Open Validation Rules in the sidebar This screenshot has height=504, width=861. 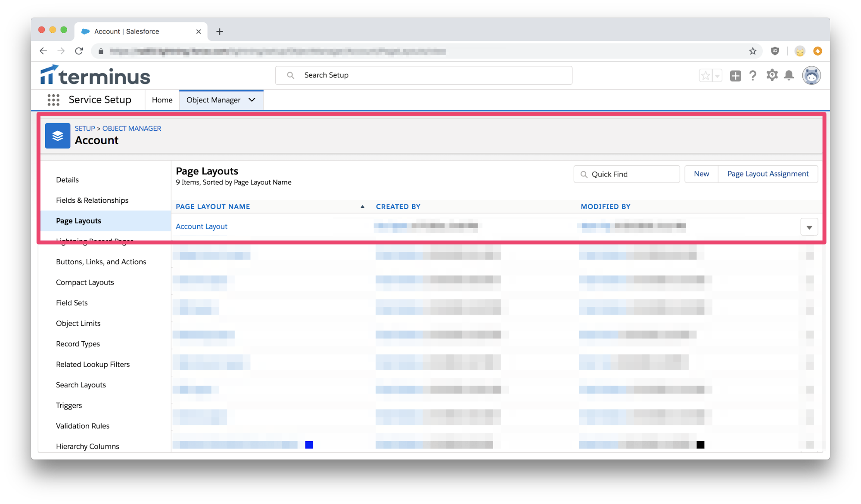tap(83, 426)
